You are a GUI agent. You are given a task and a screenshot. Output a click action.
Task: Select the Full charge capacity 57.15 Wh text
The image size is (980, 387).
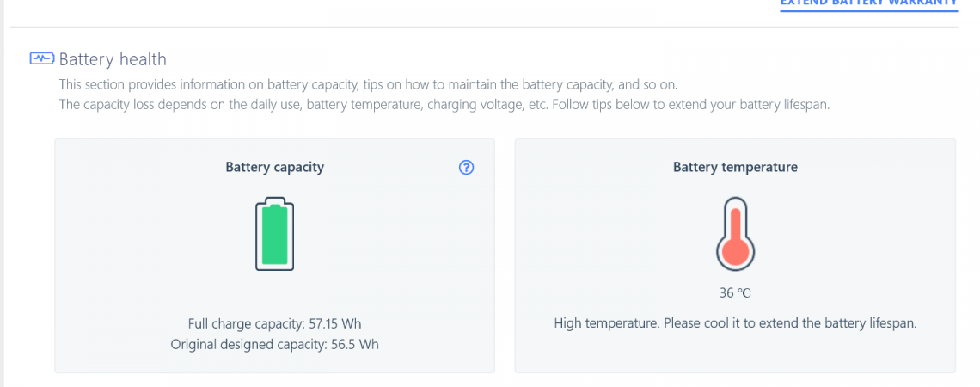point(274,324)
